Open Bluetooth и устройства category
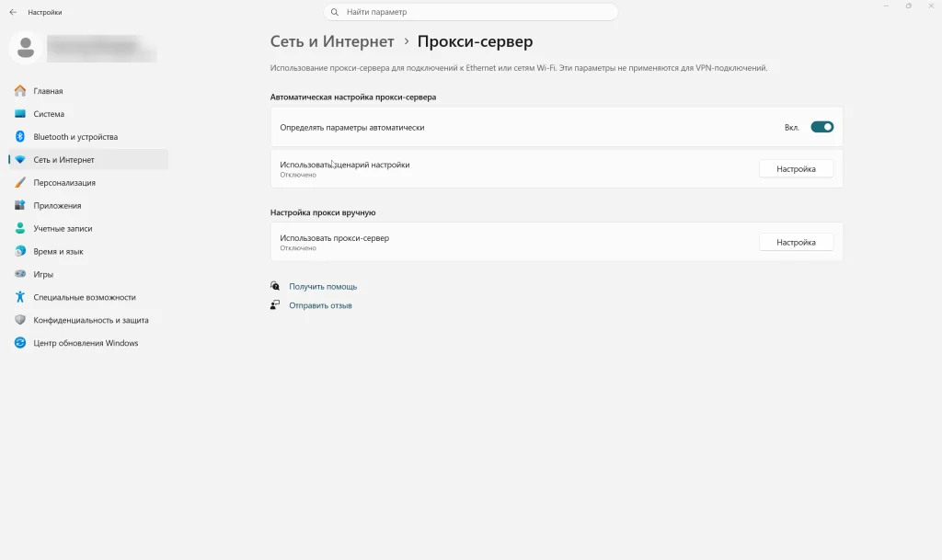The height and width of the screenshot is (560, 942). pyautogui.click(x=87, y=136)
